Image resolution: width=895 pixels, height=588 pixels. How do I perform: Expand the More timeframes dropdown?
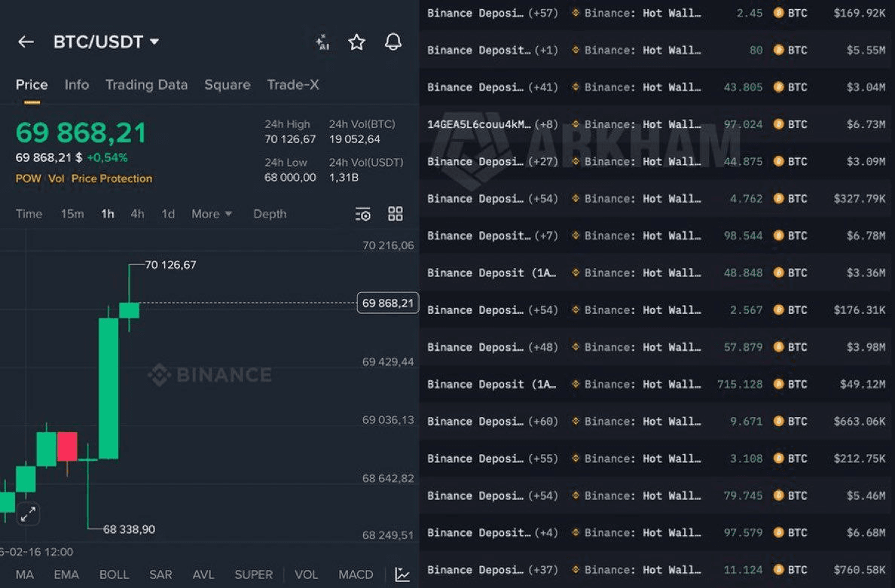point(211,214)
